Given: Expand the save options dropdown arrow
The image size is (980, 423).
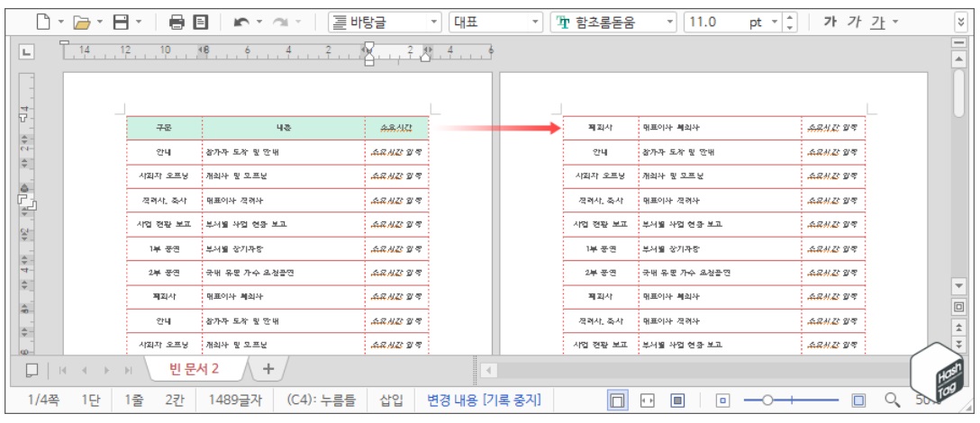Looking at the screenshot, I should tap(139, 22).
